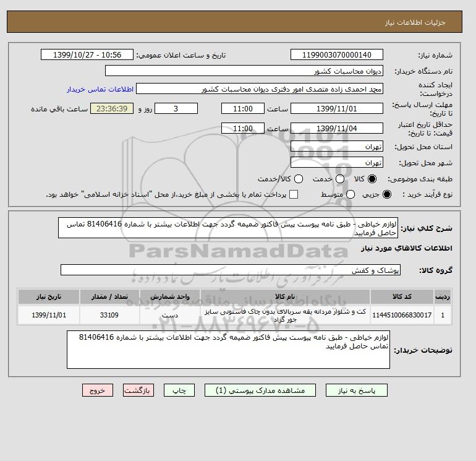Click the price validity date 1399/11/04 field
This screenshot has width=476, height=461.
(x=337, y=128)
